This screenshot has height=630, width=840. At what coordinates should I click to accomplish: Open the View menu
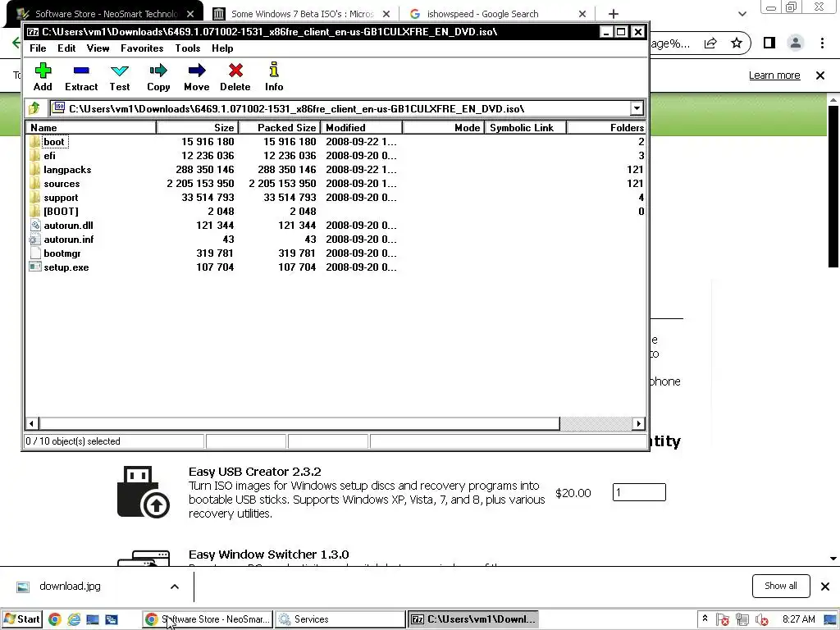point(98,48)
